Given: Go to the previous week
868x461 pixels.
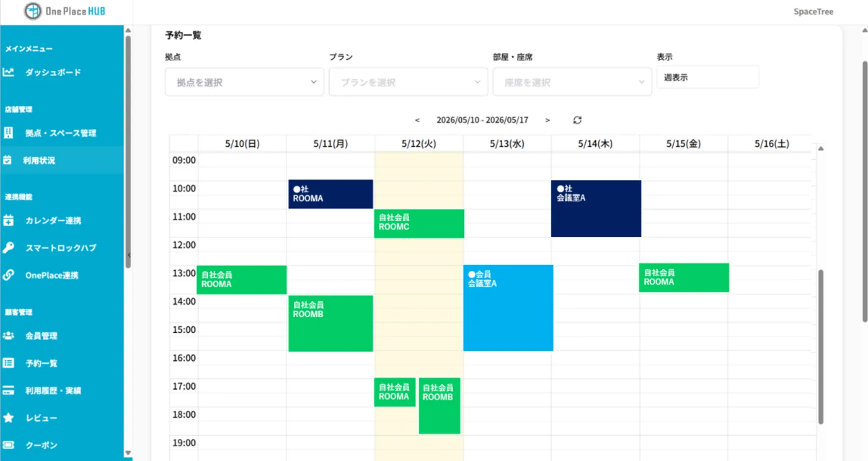Looking at the screenshot, I should 417,120.
